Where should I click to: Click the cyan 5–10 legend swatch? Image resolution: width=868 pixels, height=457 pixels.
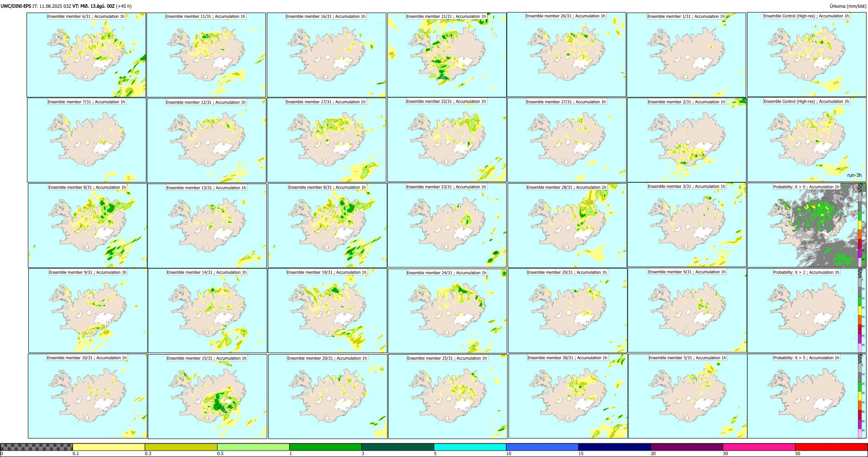point(470,447)
